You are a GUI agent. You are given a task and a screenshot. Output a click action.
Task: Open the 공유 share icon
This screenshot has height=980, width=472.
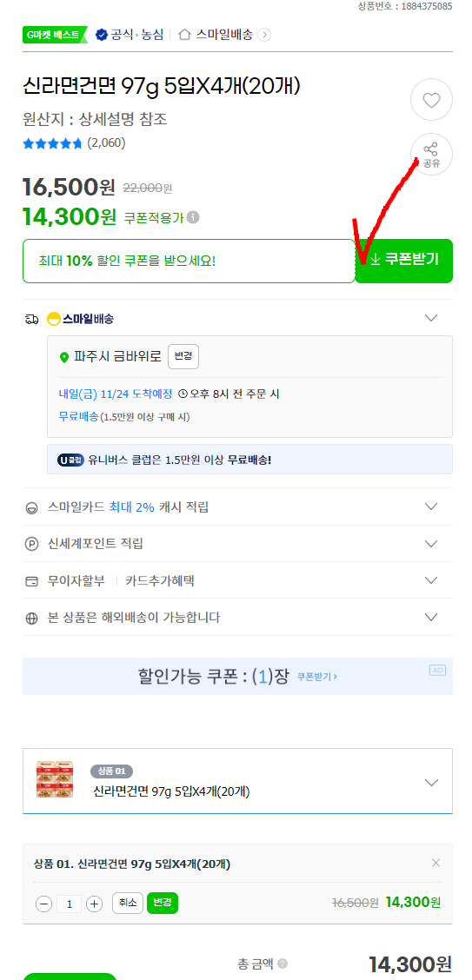(x=431, y=155)
